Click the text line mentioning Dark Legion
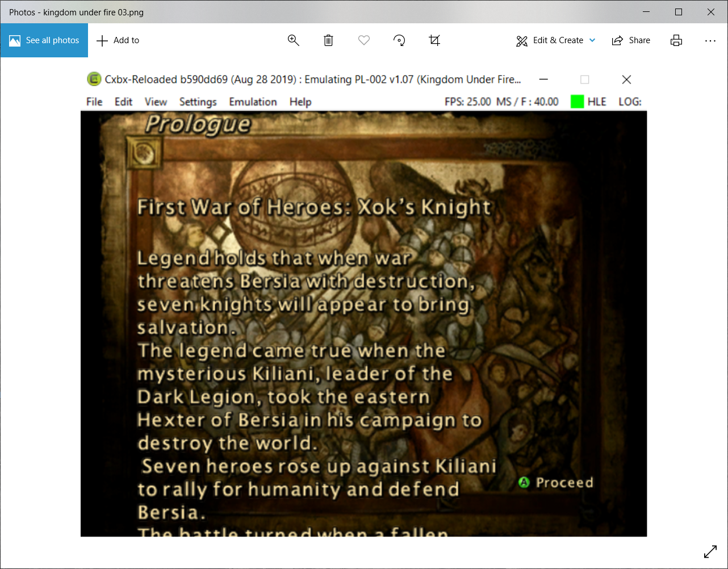The height and width of the screenshot is (569, 728). point(283,398)
